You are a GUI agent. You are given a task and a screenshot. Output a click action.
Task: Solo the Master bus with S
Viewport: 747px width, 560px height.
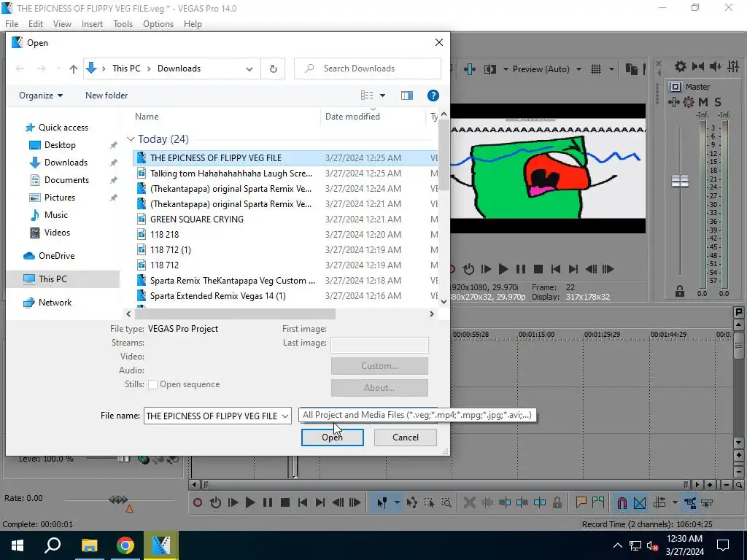click(718, 102)
